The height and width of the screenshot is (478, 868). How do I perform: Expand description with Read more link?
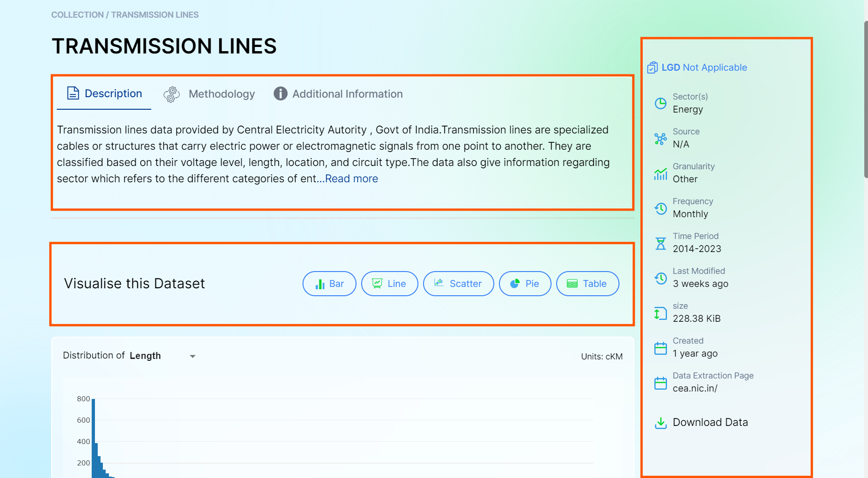pyautogui.click(x=351, y=179)
